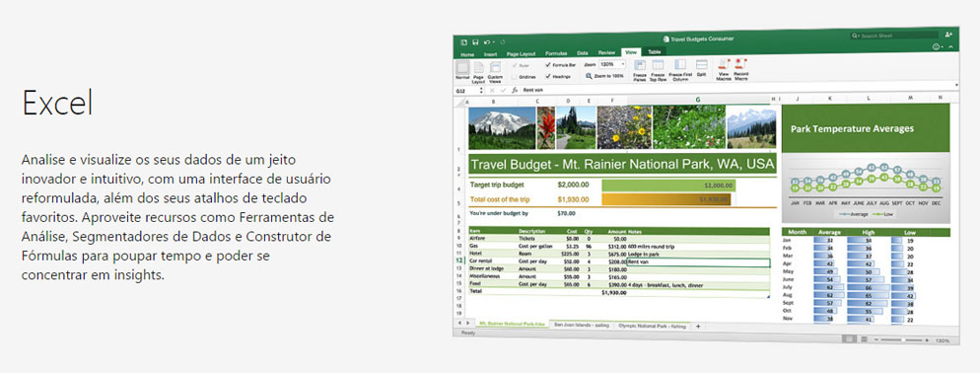This screenshot has height=373, width=980.
Task: Open View Macros
Action: pos(724,64)
